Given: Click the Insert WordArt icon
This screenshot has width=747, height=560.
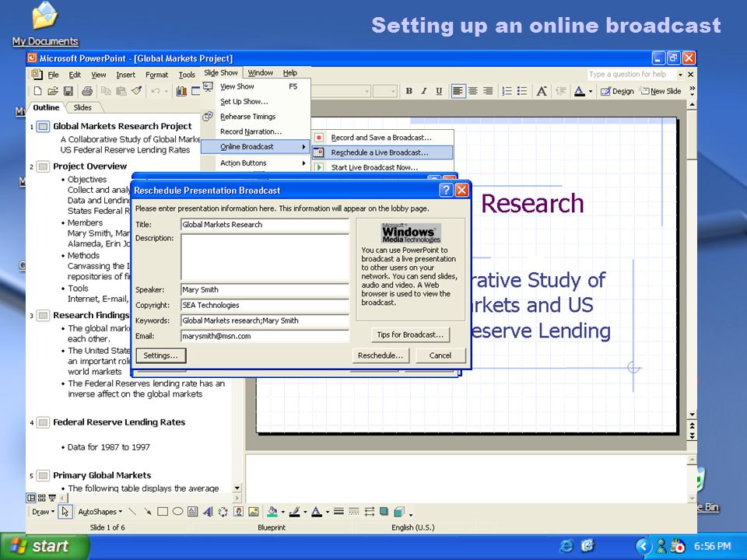Looking at the screenshot, I should point(208,512).
